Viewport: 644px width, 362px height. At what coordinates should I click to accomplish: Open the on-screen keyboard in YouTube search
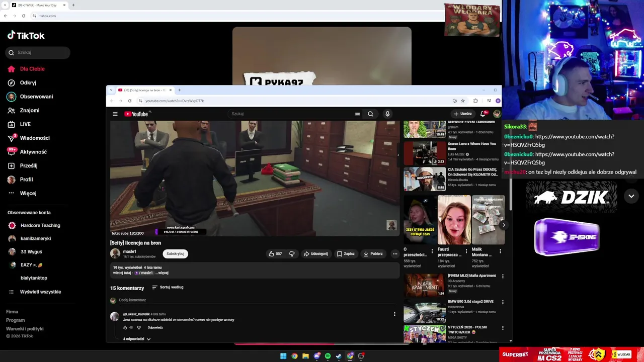[x=358, y=114]
